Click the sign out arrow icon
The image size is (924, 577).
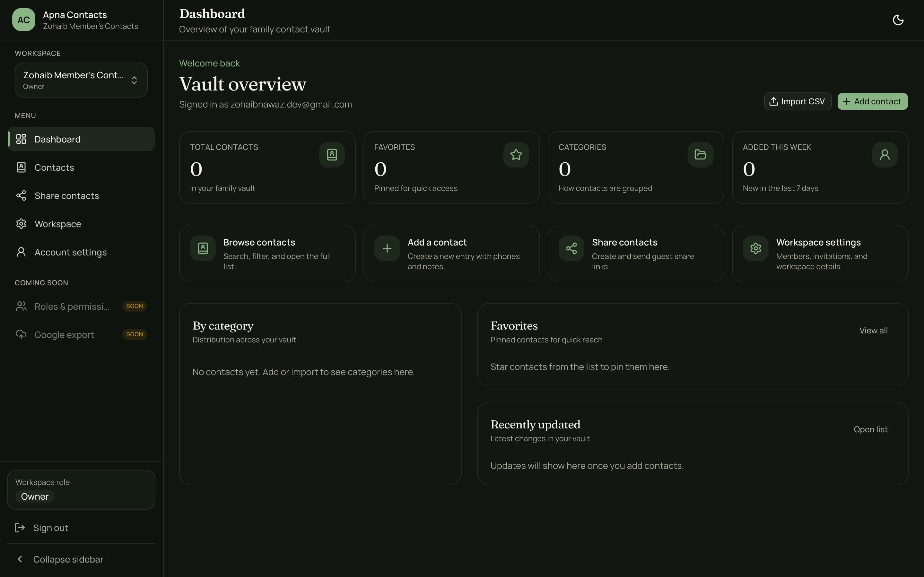click(20, 528)
